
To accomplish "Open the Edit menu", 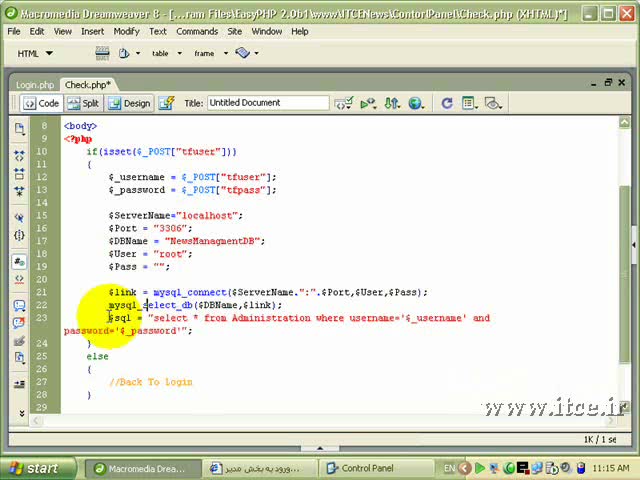I will [37, 31].
